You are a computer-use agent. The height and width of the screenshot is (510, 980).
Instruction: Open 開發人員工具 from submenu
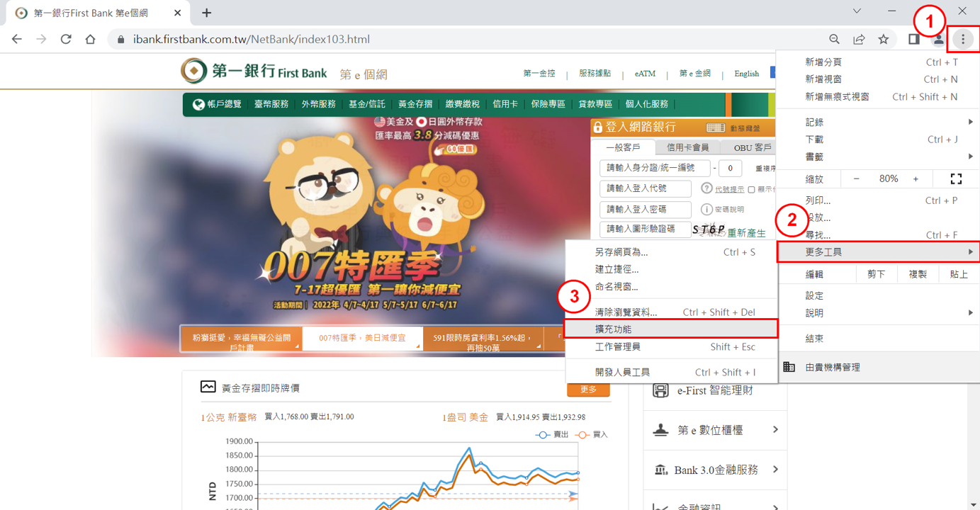pos(671,373)
